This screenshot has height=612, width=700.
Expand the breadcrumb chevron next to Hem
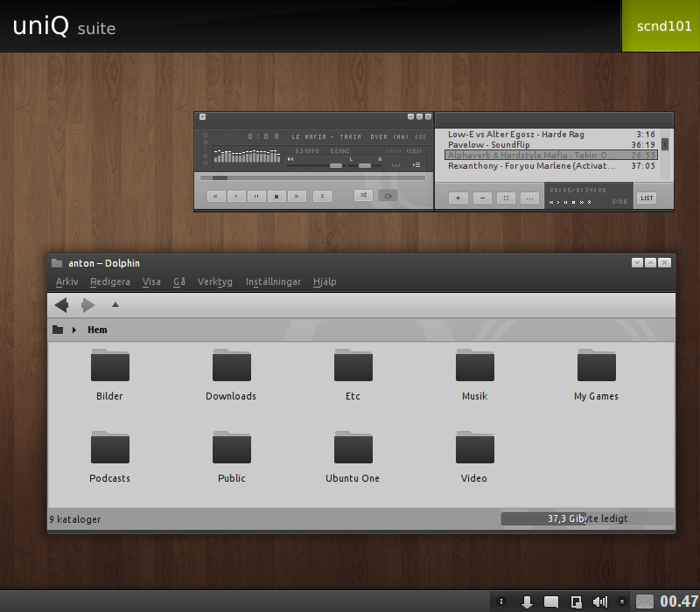(73, 330)
